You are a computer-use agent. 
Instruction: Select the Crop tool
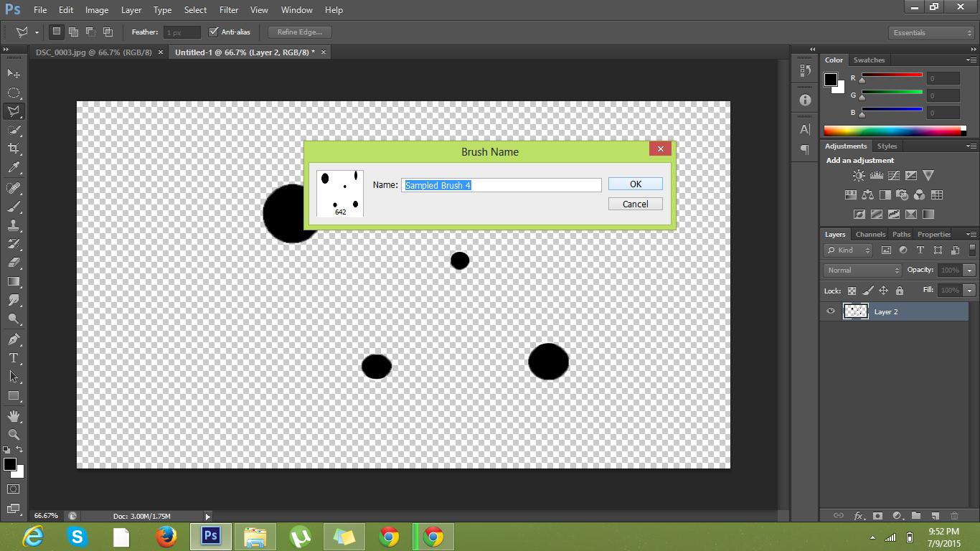14,149
